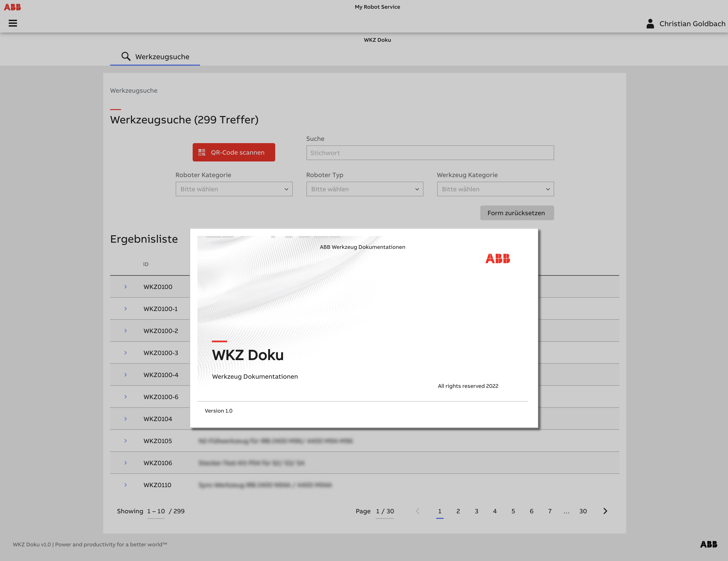Screen dimensions: 728x561
Task: Go to results page 2
Action: pos(458,511)
